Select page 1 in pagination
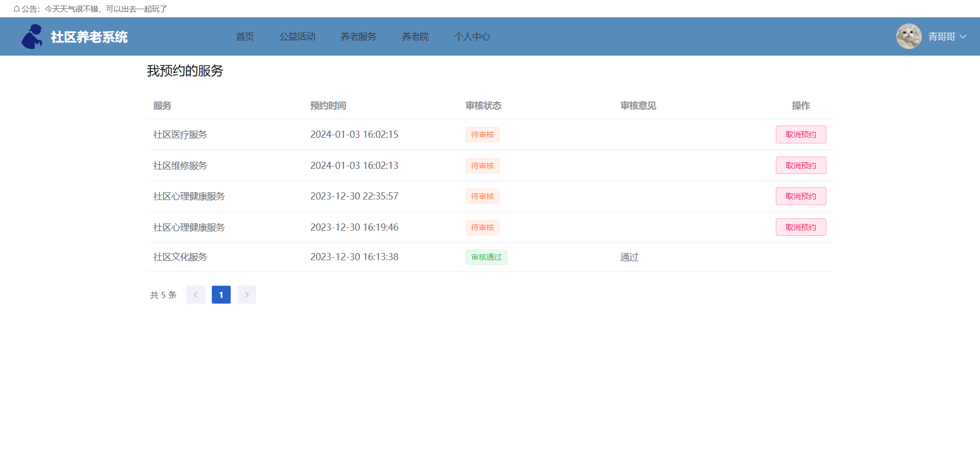 click(x=221, y=295)
